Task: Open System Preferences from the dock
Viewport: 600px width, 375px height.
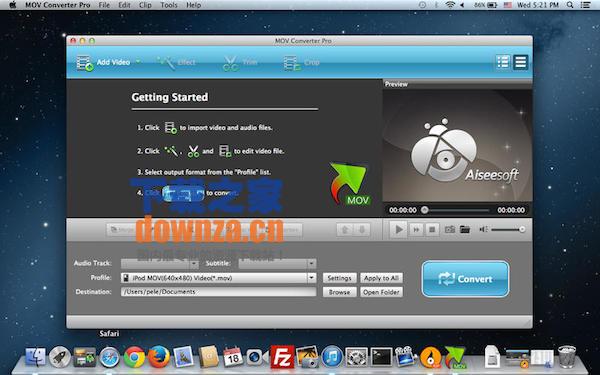Action: (357, 357)
